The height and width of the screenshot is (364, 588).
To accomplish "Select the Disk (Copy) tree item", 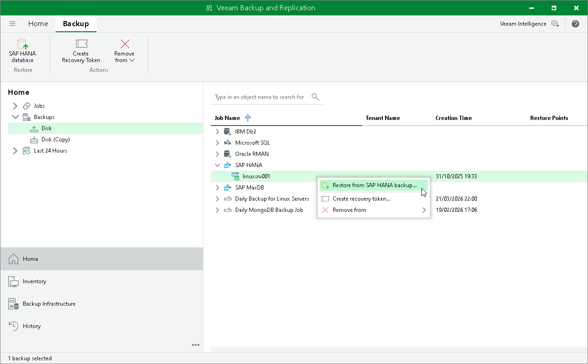I will coord(56,140).
